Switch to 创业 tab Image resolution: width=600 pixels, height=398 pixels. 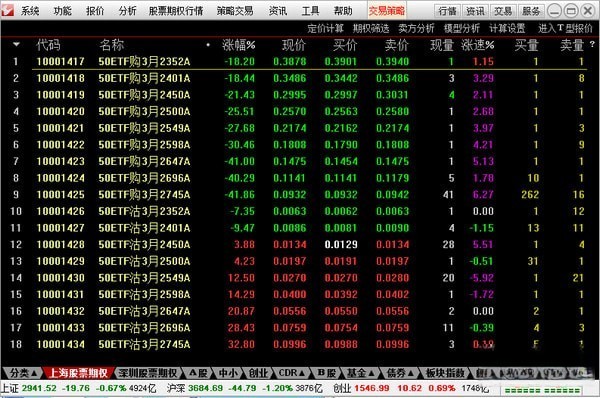click(x=258, y=373)
